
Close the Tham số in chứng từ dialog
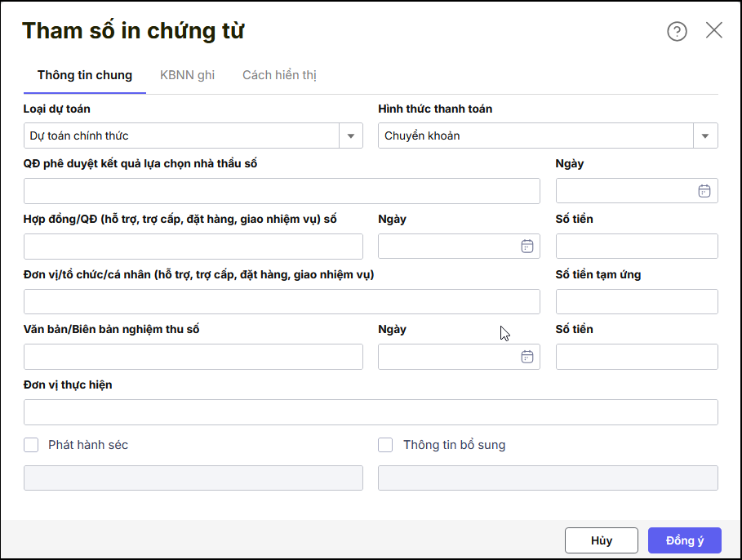tap(713, 31)
